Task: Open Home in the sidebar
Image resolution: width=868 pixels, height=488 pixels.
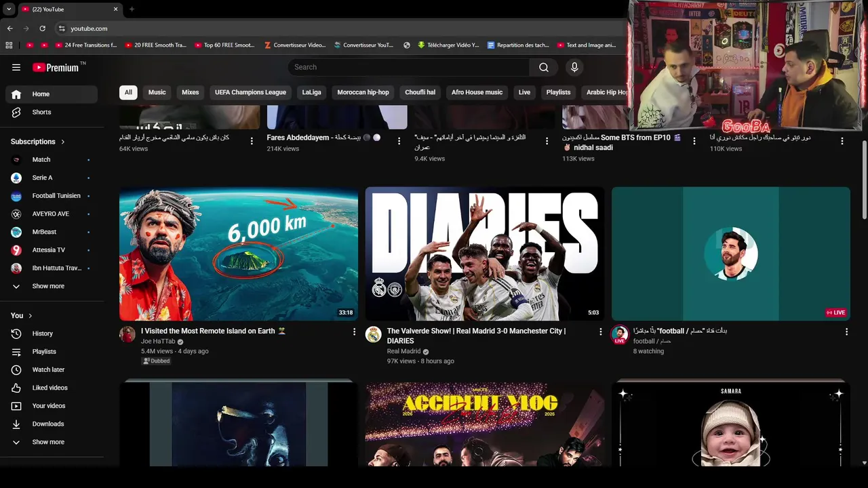Action: 52,94
